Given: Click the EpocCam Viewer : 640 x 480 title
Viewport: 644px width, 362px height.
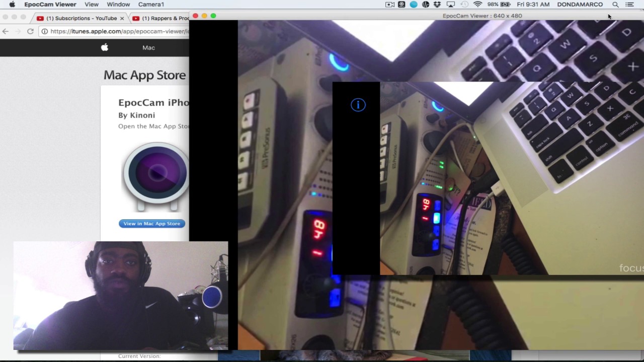Looking at the screenshot, I should pos(482,16).
